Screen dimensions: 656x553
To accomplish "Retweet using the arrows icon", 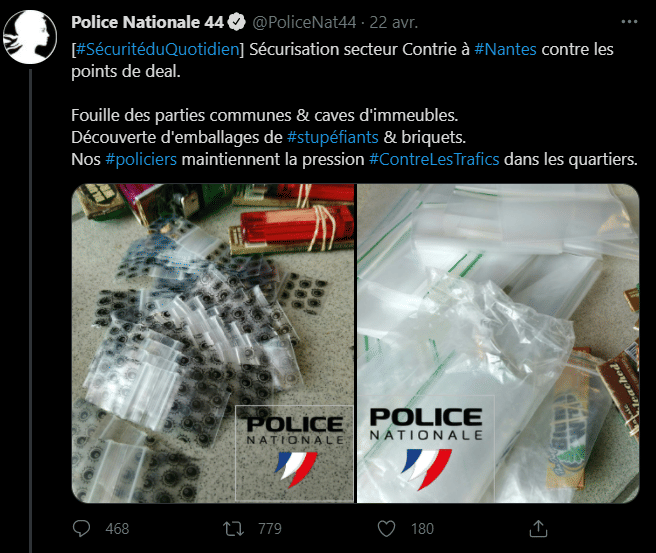I will (233, 529).
